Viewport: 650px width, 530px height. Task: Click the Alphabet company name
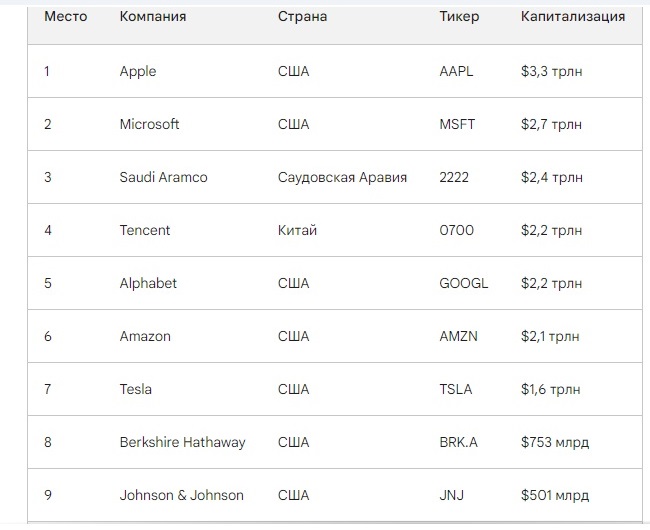[x=148, y=283]
